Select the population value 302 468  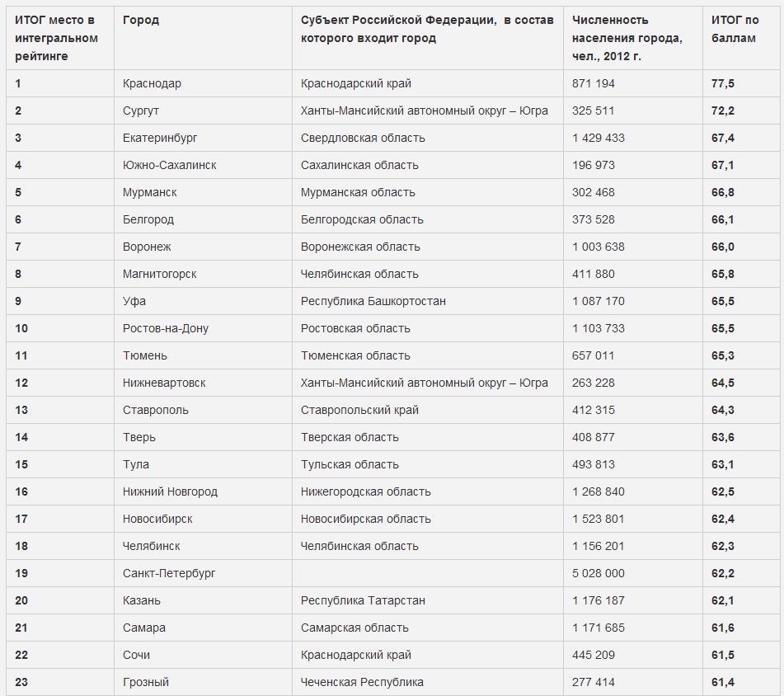click(x=594, y=192)
